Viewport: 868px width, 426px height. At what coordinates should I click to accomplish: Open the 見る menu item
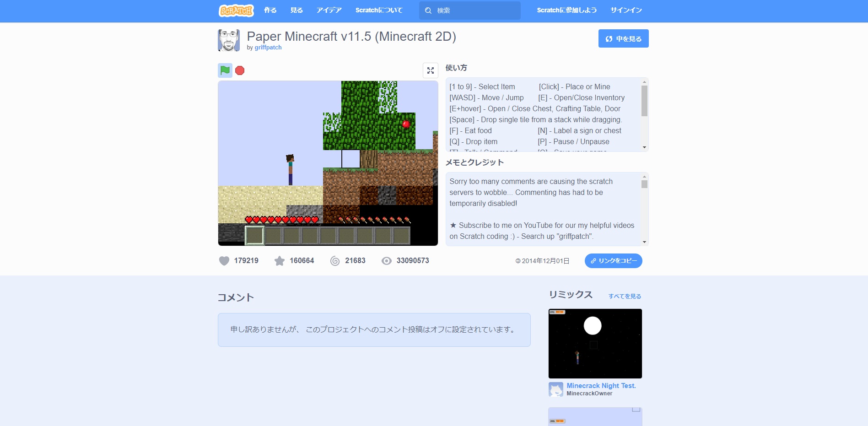pos(297,10)
